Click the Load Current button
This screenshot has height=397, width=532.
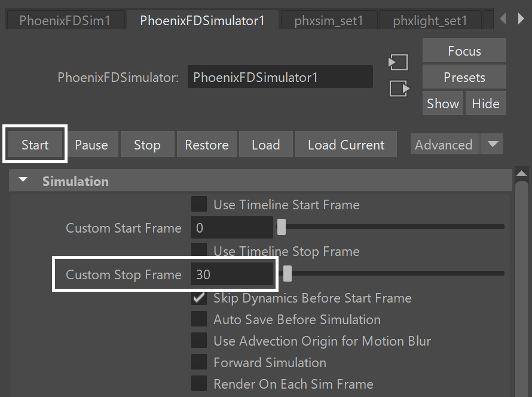click(x=346, y=145)
